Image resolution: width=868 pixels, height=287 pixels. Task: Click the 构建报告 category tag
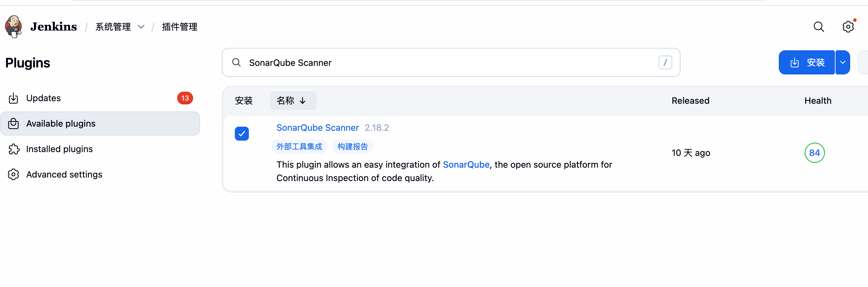click(x=352, y=147)
